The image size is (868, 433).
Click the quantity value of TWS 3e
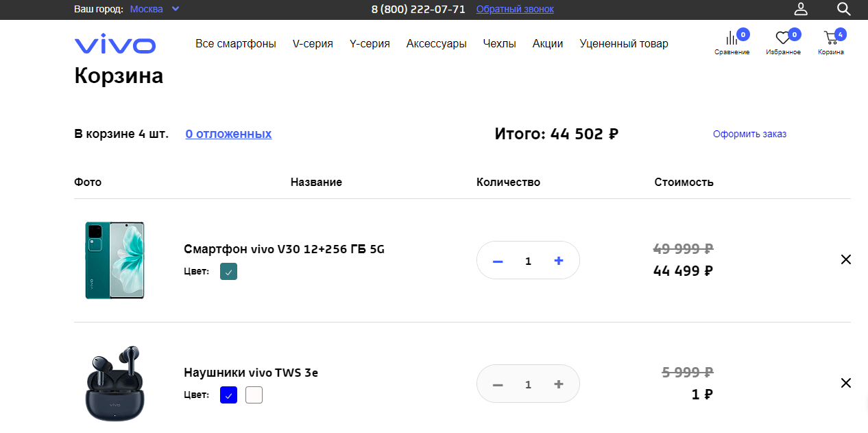pyautogui.click(x=528, y=384)
